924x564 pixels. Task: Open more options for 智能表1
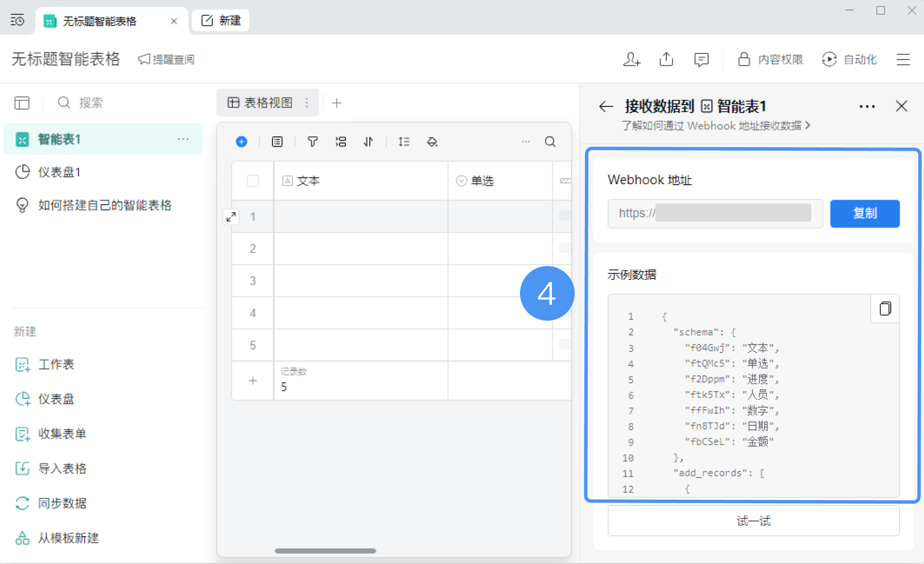[183, 139]
